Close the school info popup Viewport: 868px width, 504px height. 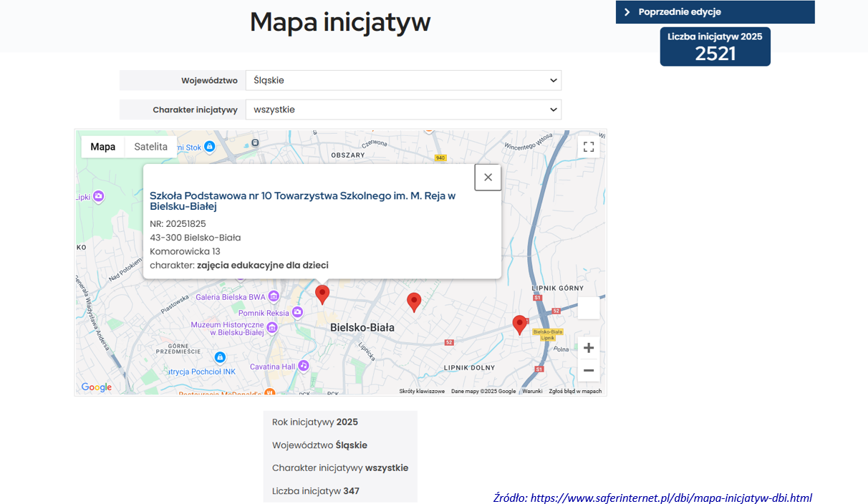[488, 177]
